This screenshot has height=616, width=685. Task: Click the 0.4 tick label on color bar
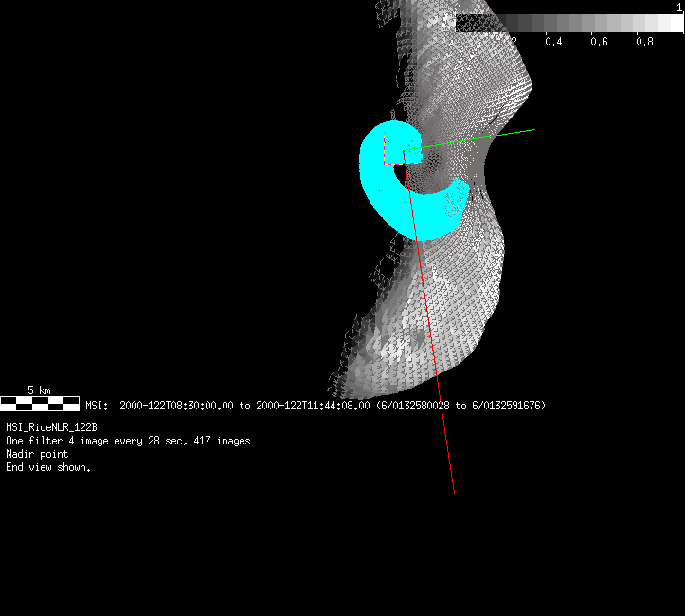pos(552,42)
